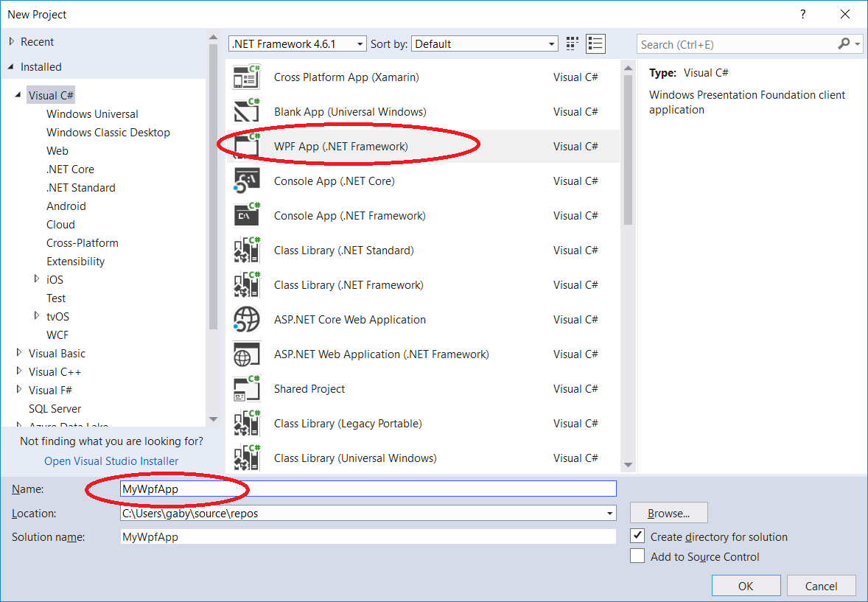The height and width of the screenshot is (602, 868).
Task: Select the .NET Core category
Action: (70, 169)
